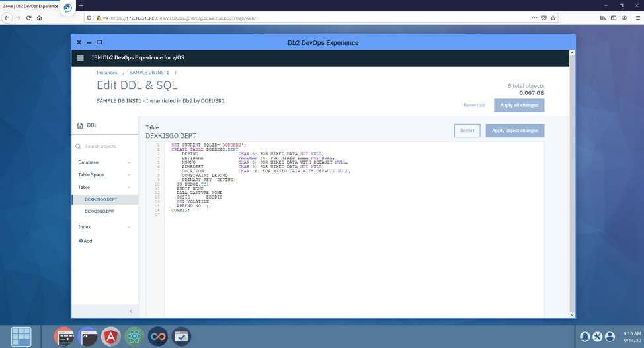Click the Save to Pocket icon
The width and height of the screenshot is (644, 348).
click(x=543, y=18)
